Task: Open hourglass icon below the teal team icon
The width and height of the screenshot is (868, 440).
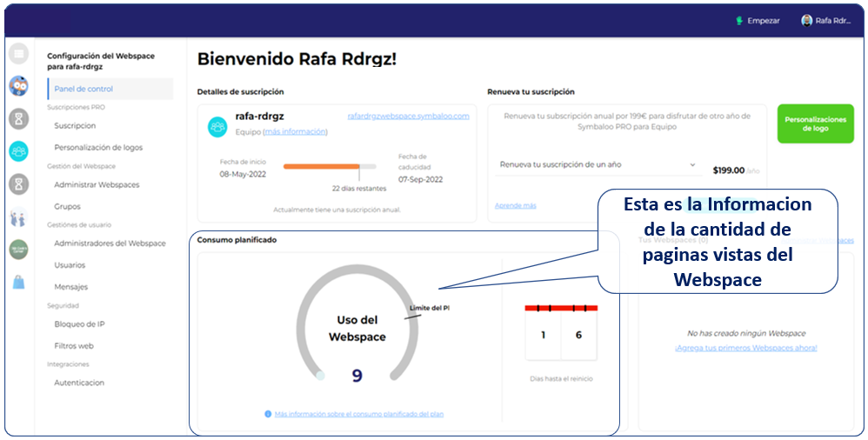Action: [19, 183]
